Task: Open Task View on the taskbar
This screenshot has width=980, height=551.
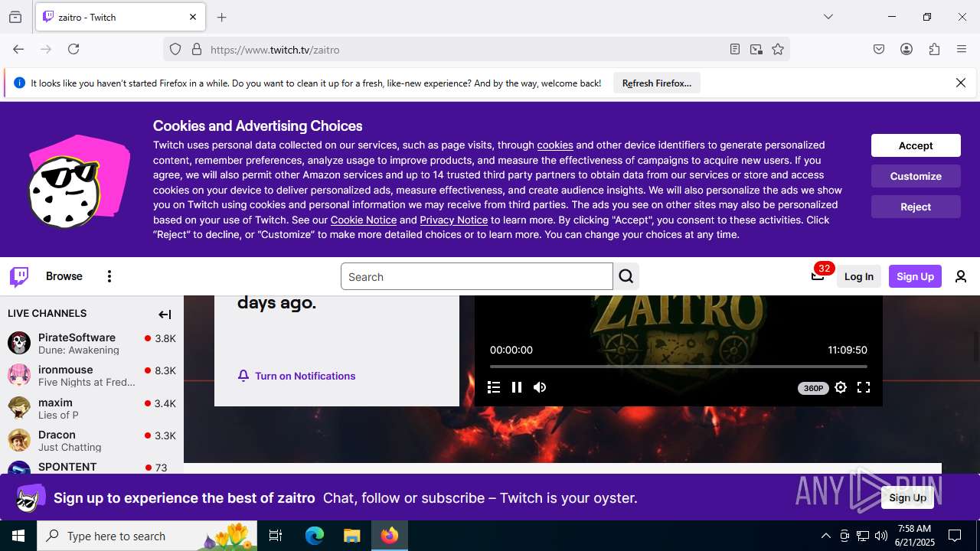Action: click(x=276, y=536)
